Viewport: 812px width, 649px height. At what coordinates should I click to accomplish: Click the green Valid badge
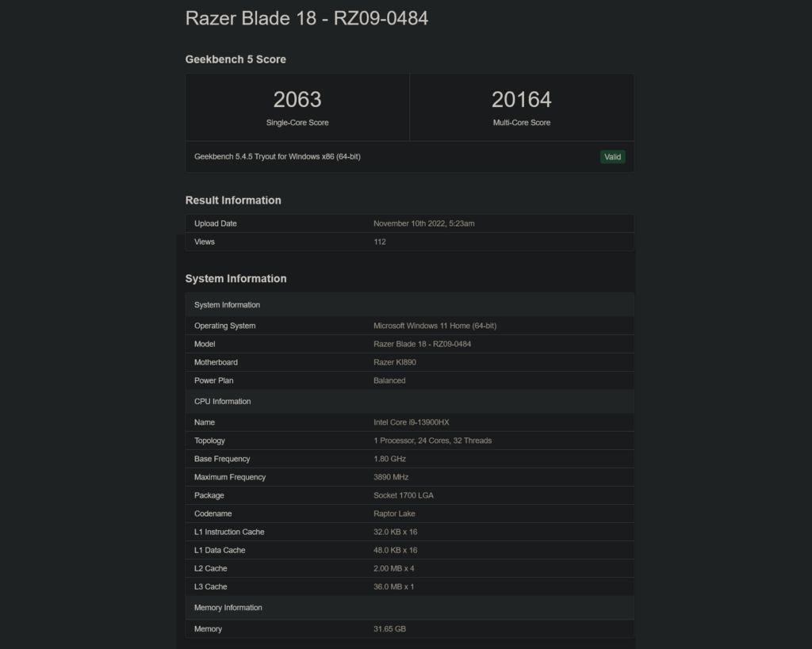(x=612, y=157)
